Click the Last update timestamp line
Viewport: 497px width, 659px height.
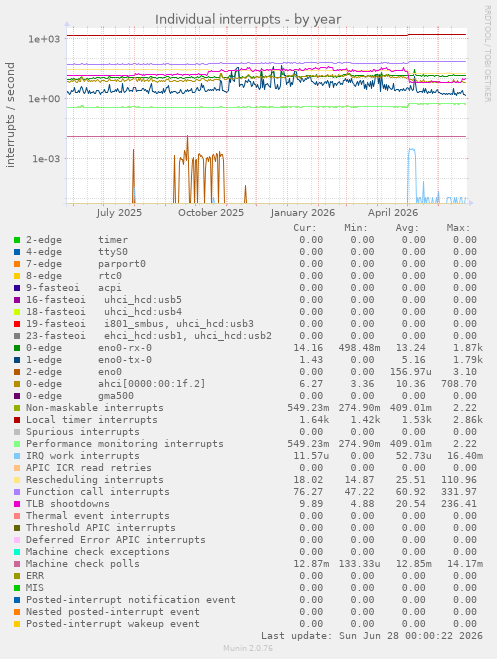[x=372, y=636]
